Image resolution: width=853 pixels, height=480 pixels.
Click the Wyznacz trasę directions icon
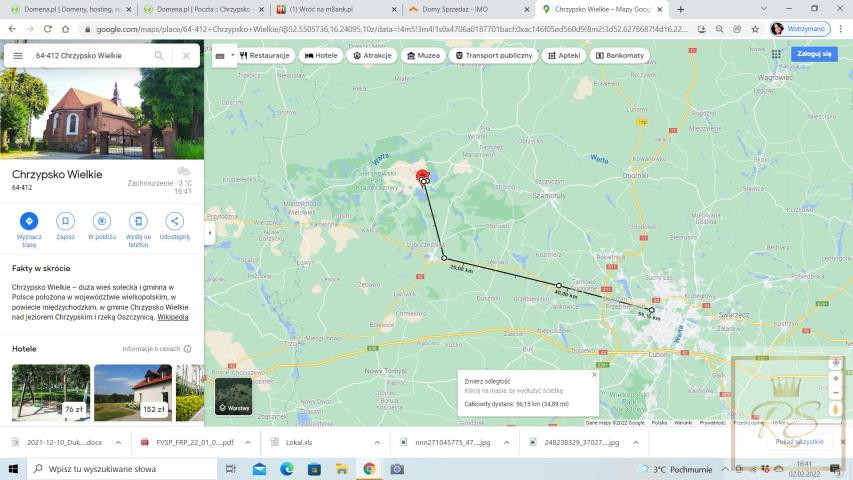(29, 221)
